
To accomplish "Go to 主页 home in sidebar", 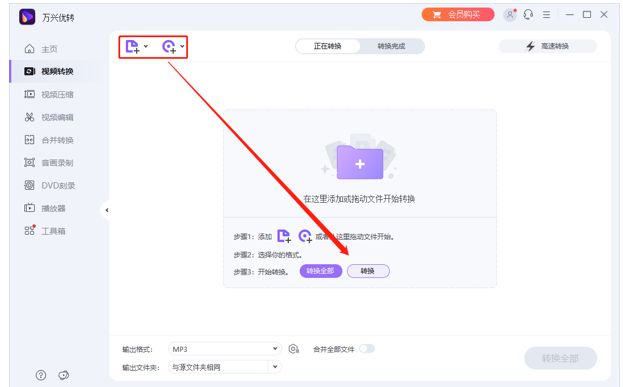I will (x=49, y=49).
